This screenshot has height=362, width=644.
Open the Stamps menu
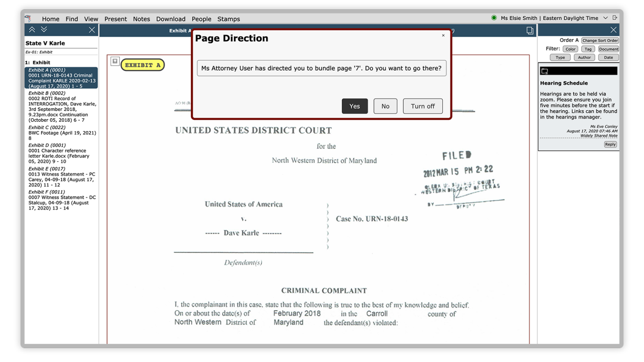[229, 19]
